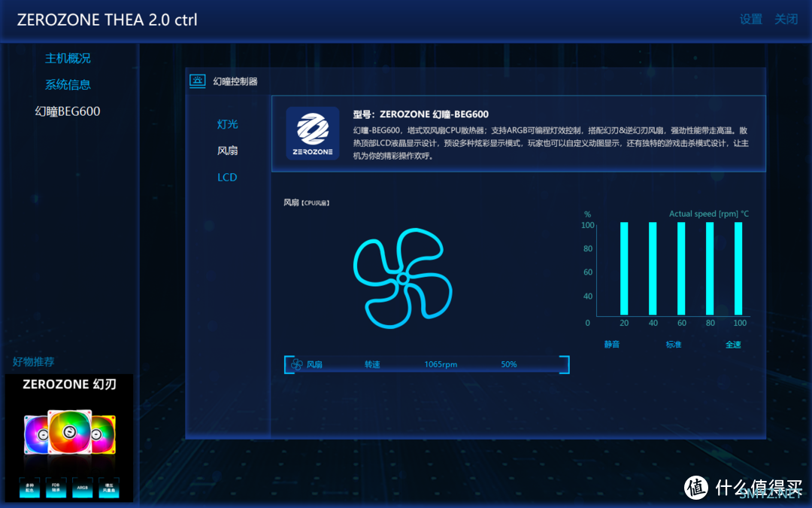812x508 pixels.
Task: Select the 标准 standard fan mode
Action: pyautogui.click(x=673, y=344)
